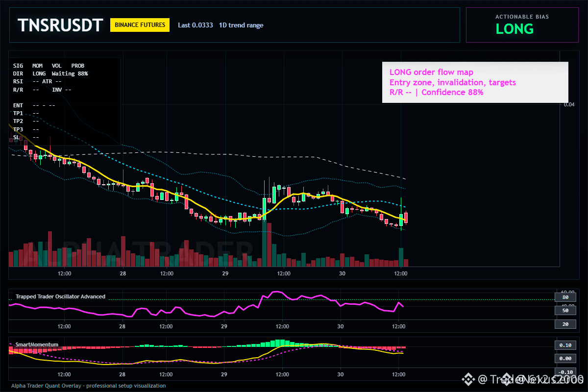The width and height of the screenshot is (588, 392).
Task: Select the ACTIONABLE BIAS heading
Action: (522, 17)
